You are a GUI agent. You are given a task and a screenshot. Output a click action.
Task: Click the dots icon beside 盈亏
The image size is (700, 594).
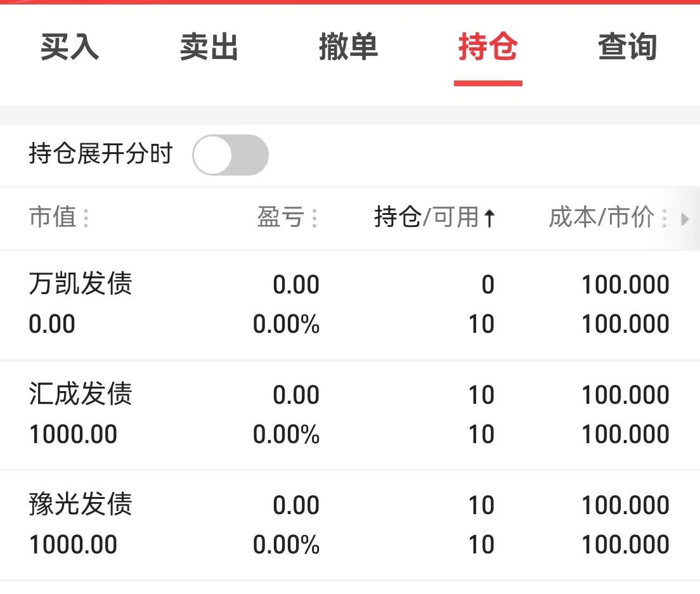tap(314, 219)
